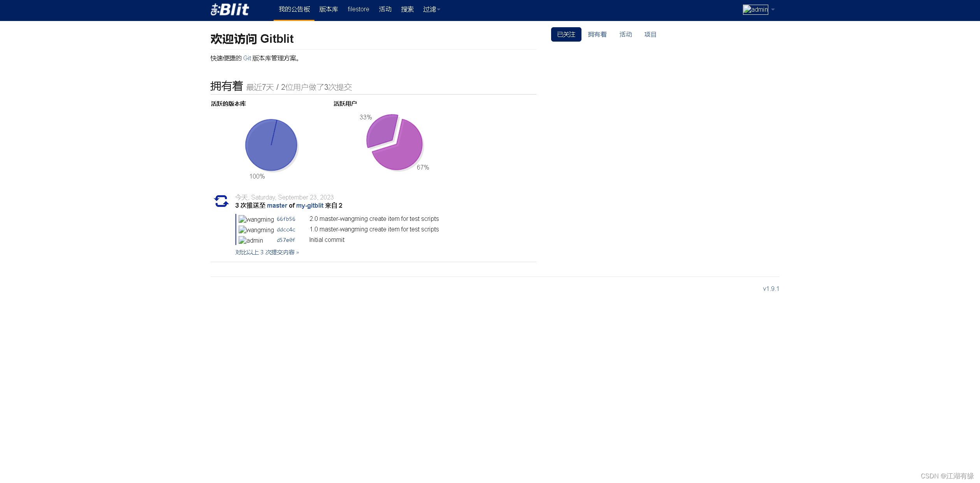This screenshot has height=483, width=980.
Task: Follow the Git link in the description
Action: (247, 58)
